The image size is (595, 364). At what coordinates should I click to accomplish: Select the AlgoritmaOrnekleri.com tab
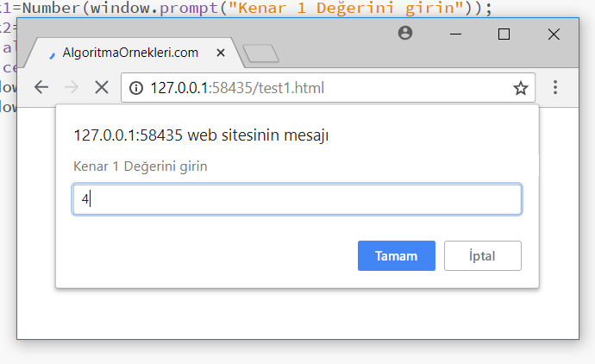point(129,53)
